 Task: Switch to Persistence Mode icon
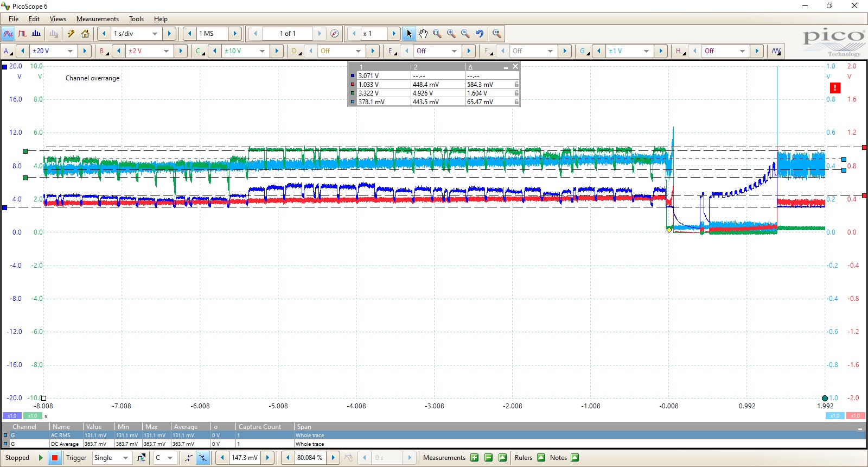click(22, 34)
